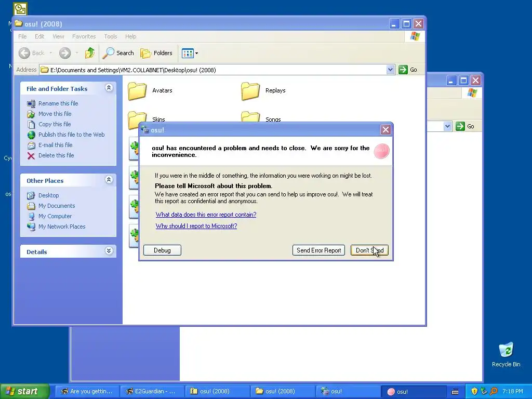This screenshot has height=399, width=532.
Task: Click Publish this file to the Web
Action: [71, 135]
